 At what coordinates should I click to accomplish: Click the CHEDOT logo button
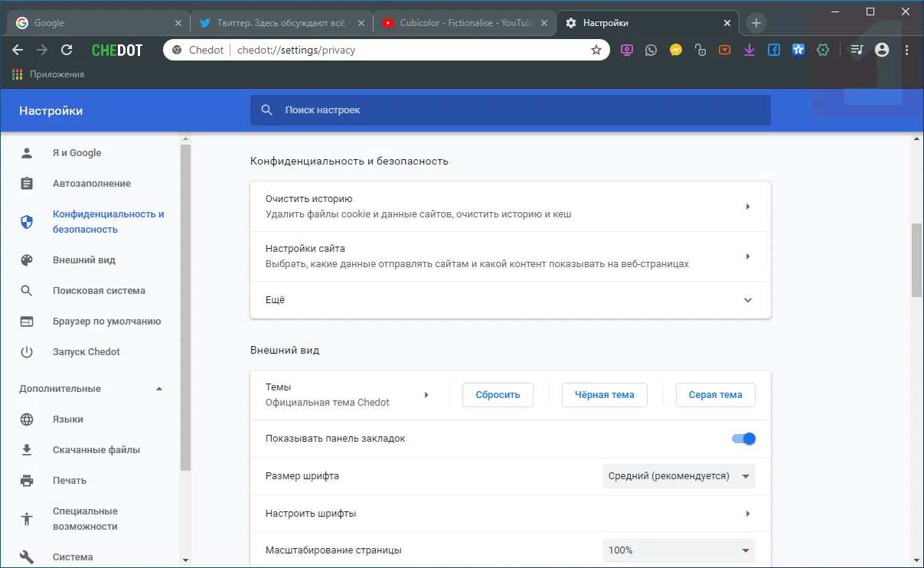click(117, 51)
